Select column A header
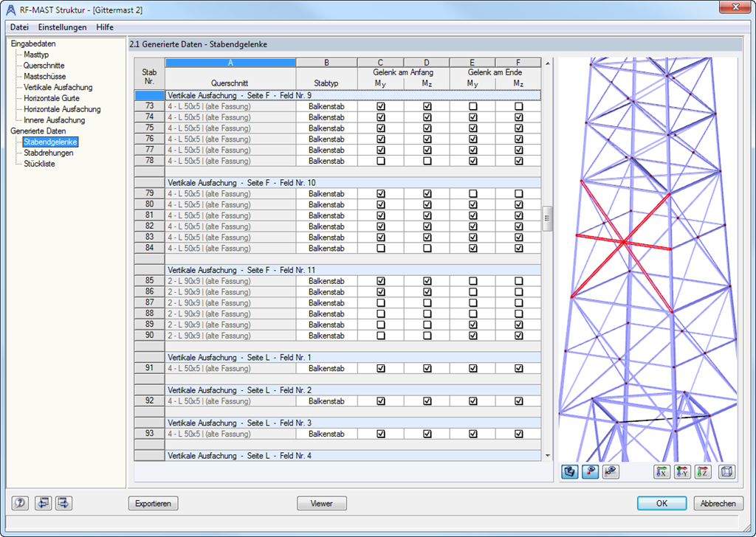Viewport: 756px width, 537px height. click(230, 63)
